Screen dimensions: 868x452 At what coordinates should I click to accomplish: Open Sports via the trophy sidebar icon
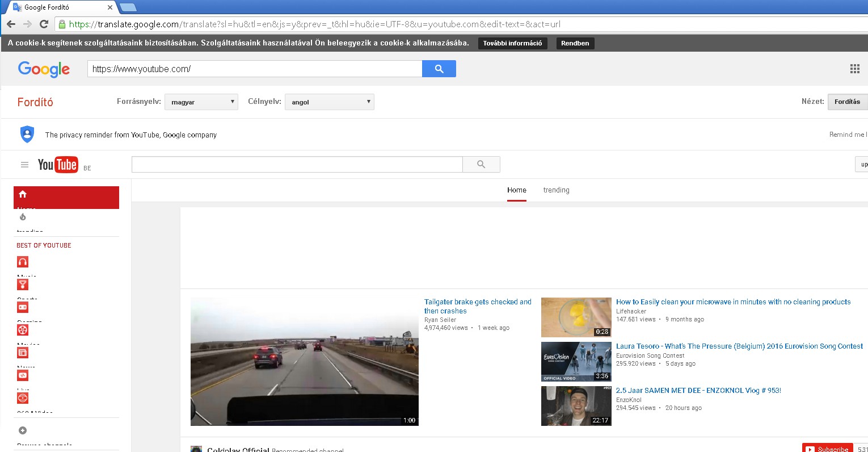23,284
